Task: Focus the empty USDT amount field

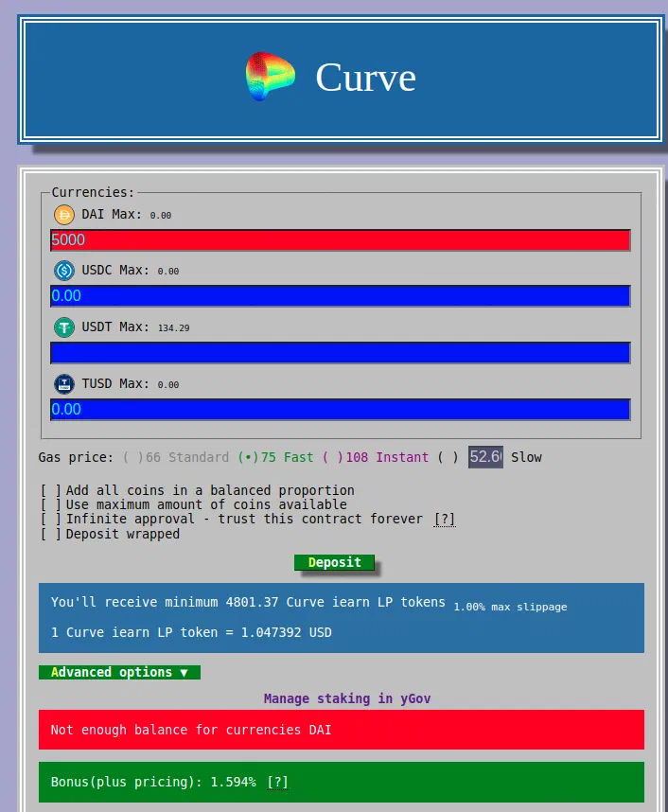Action: click(x=341, y=353)
